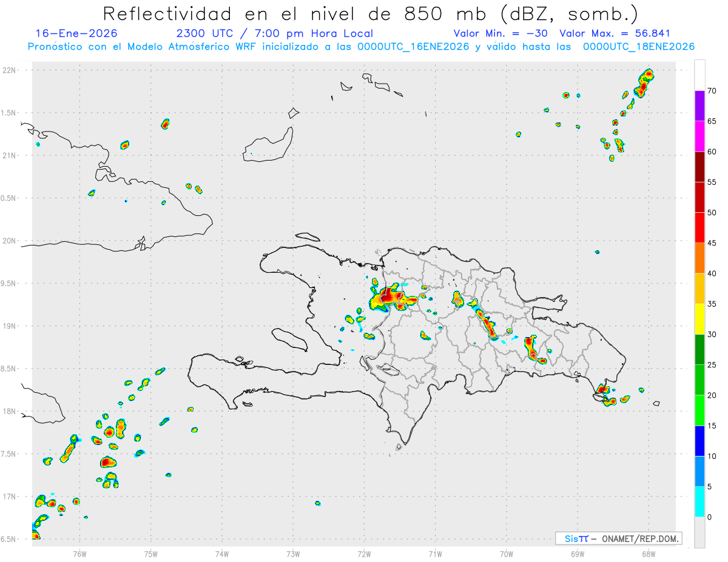
Task: Click the bright green 15–20 dBZ colorbar segment
Action: pos(699,410)
